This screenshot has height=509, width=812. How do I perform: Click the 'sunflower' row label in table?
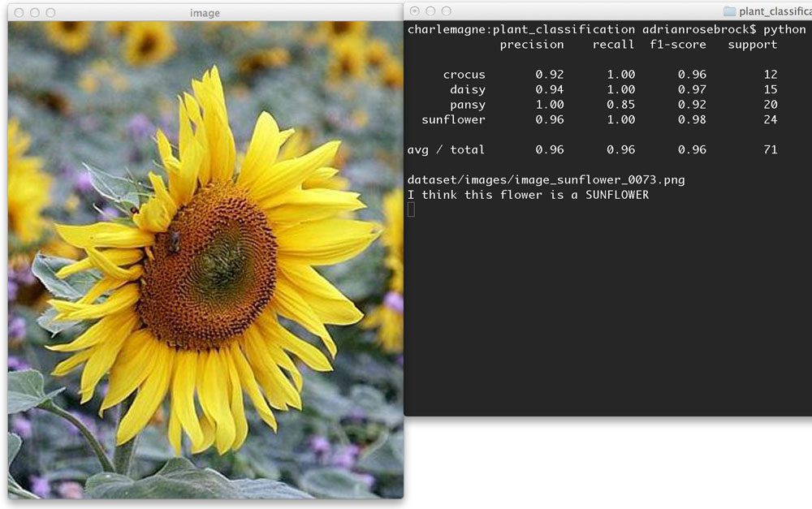(453, 119)
